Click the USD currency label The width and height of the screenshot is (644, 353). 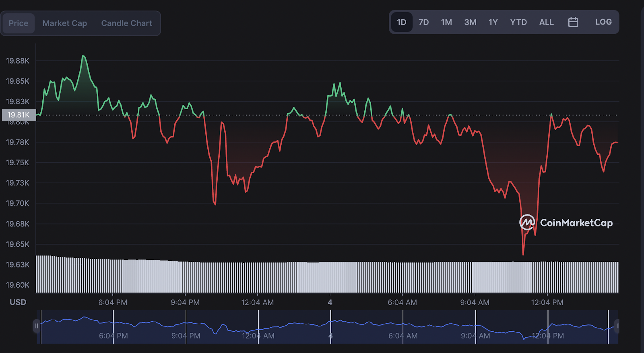tap(18, 302)
